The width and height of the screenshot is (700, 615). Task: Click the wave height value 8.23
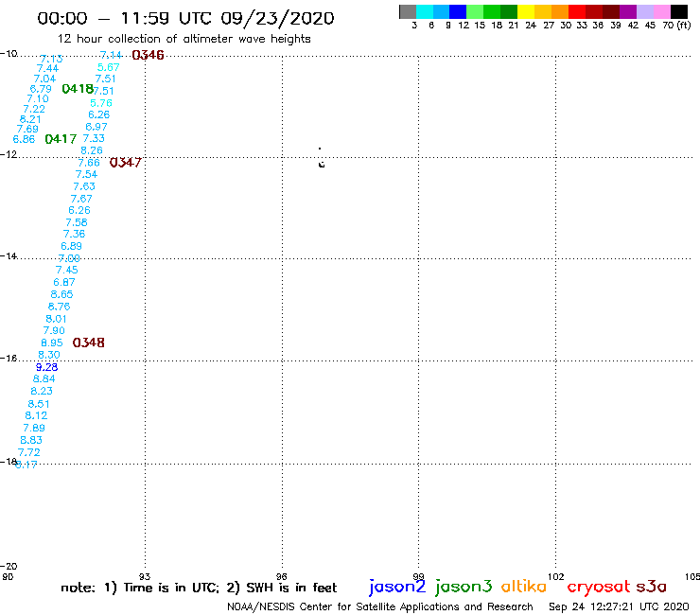click(42, 391)
